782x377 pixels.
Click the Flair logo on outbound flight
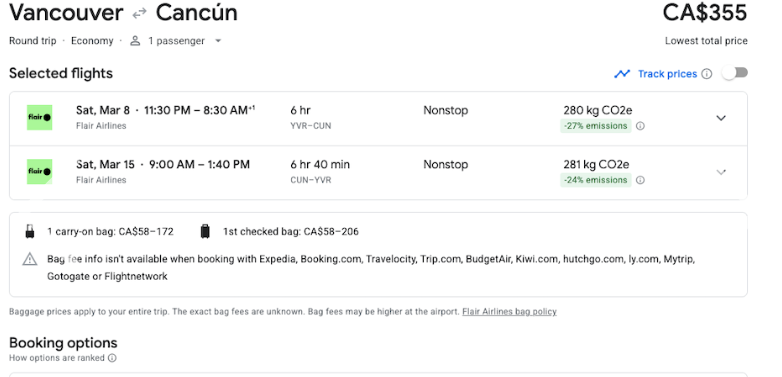39,118
